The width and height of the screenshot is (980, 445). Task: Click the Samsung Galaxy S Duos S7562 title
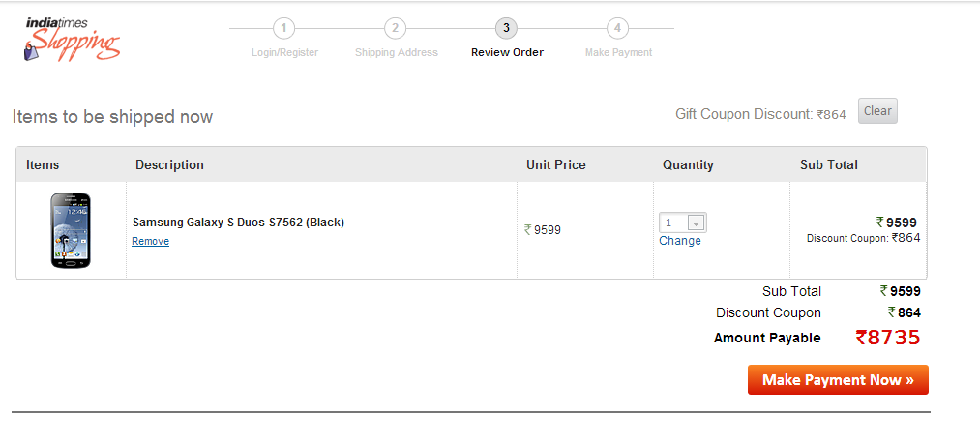tap(238, 222)
